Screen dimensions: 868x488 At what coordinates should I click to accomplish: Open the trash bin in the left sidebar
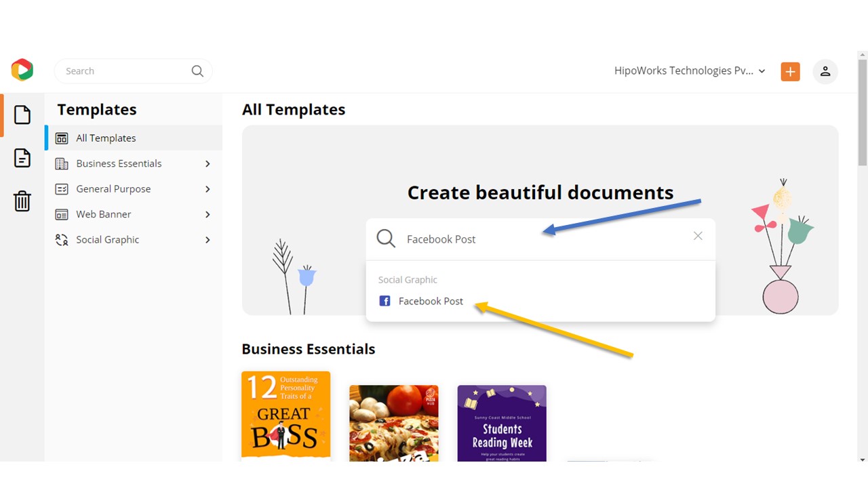click(22, 201)
